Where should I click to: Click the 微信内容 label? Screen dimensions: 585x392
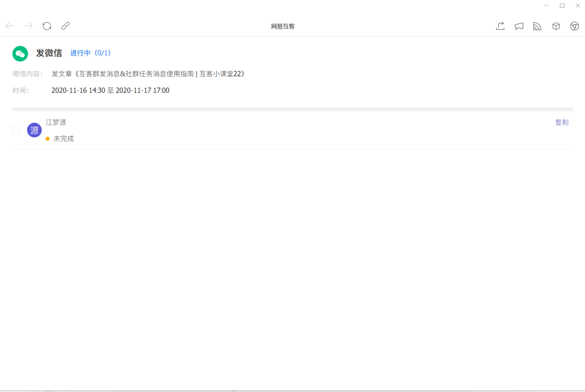pos(28,74)
